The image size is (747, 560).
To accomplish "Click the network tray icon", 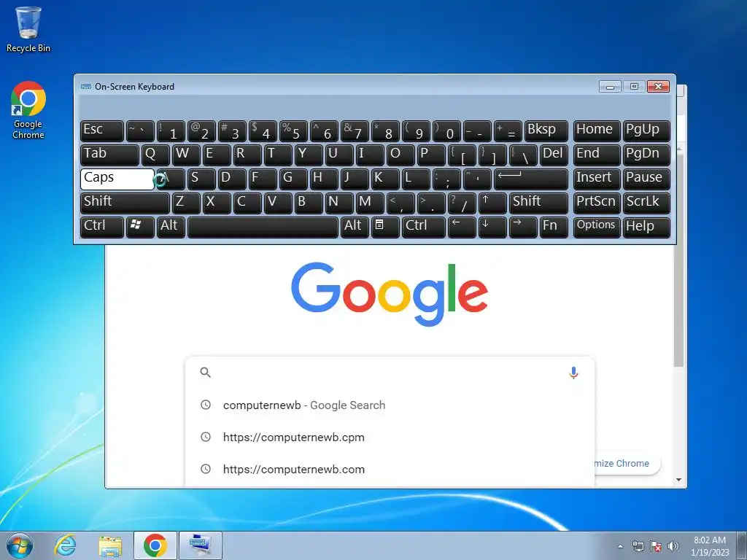I will pos(638,546).
